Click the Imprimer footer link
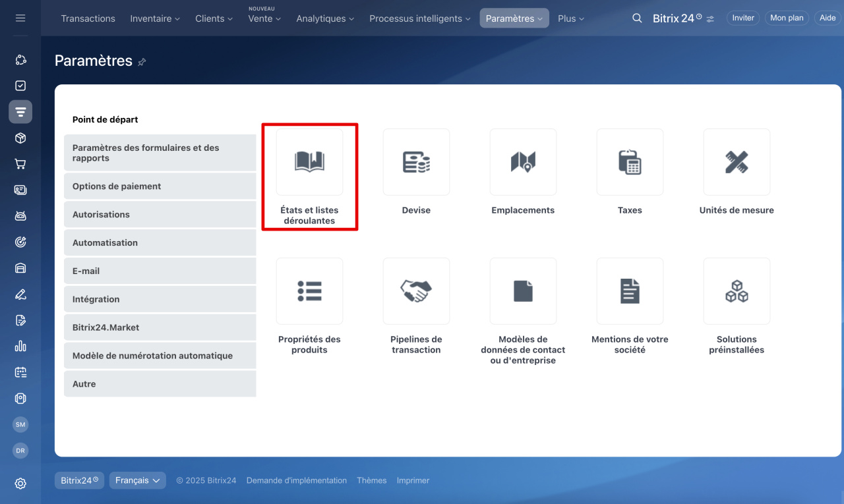This screenshot has width=844, height=504. [413, 480]
